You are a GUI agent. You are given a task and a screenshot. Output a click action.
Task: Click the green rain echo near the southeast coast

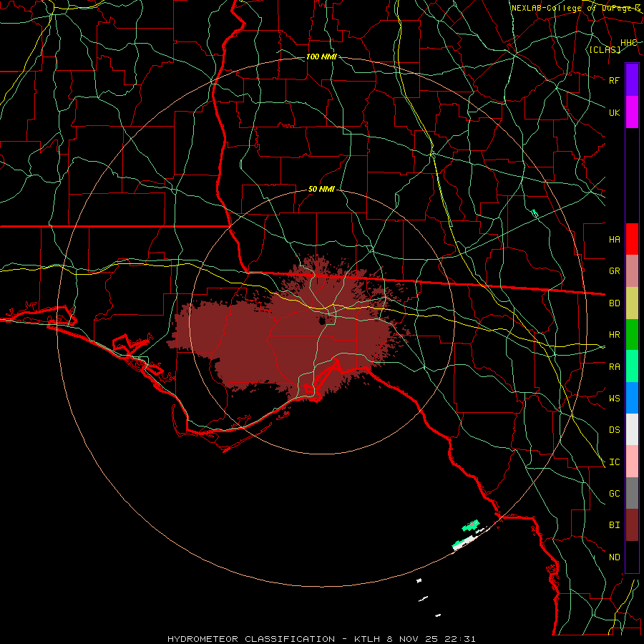(x=471, y=525)
